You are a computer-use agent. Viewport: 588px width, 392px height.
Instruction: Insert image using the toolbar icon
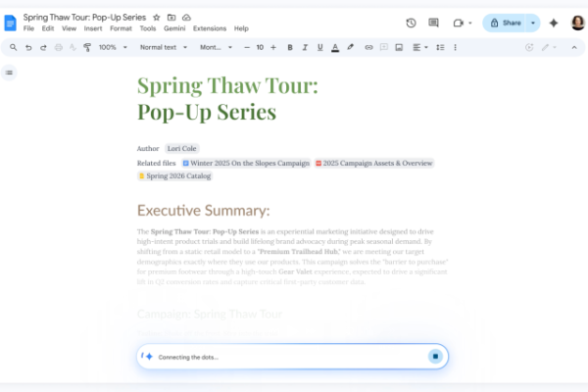tap(400, 47)
